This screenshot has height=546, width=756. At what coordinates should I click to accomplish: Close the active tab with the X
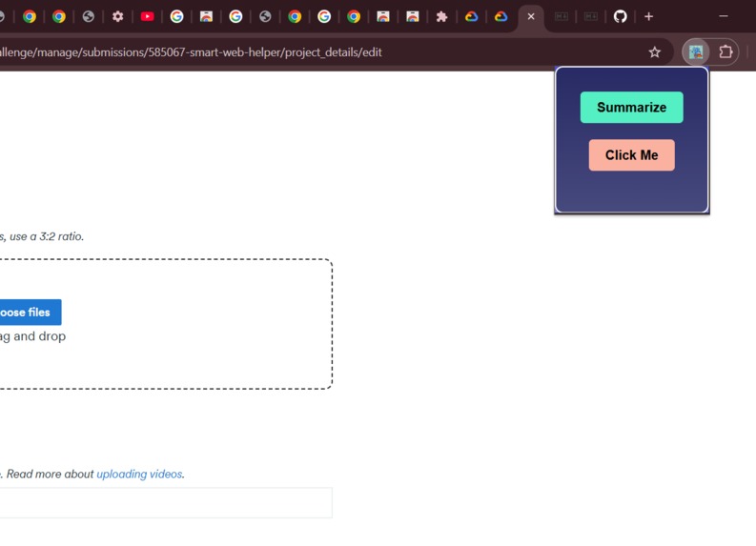(x=531, y=17)
